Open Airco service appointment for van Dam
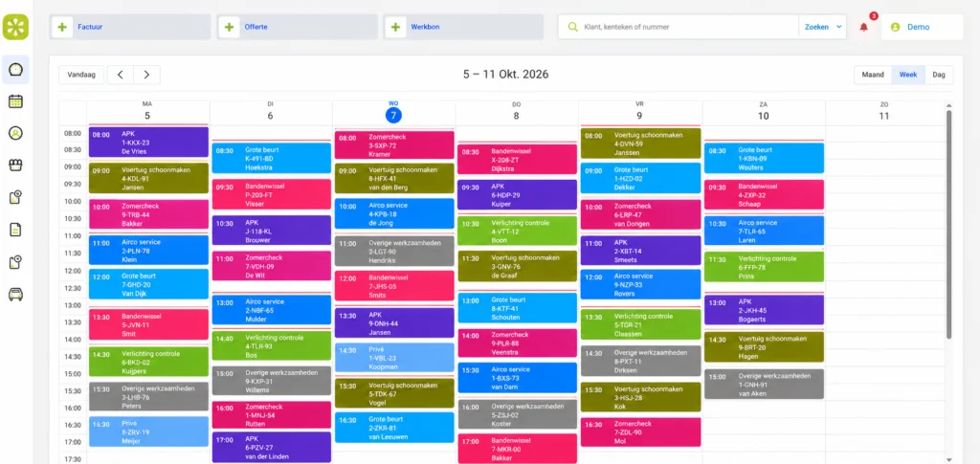This screenshot has width=980, height=464. coord(518,378)
